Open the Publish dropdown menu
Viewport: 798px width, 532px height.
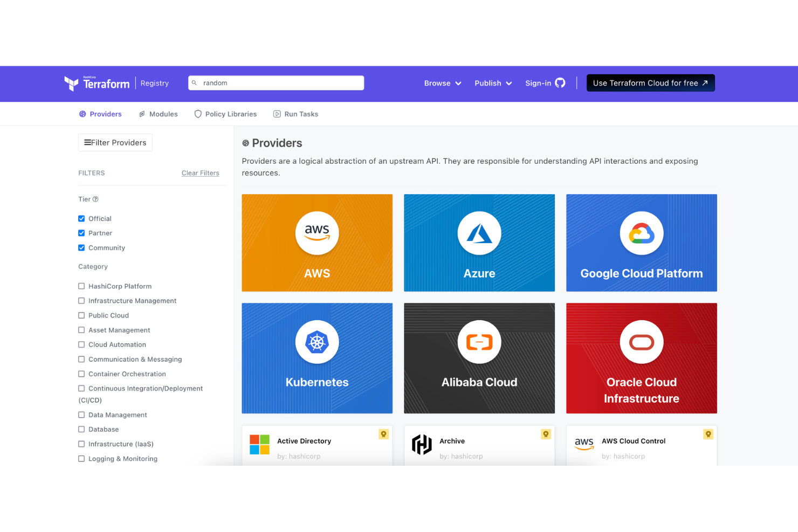493,83
